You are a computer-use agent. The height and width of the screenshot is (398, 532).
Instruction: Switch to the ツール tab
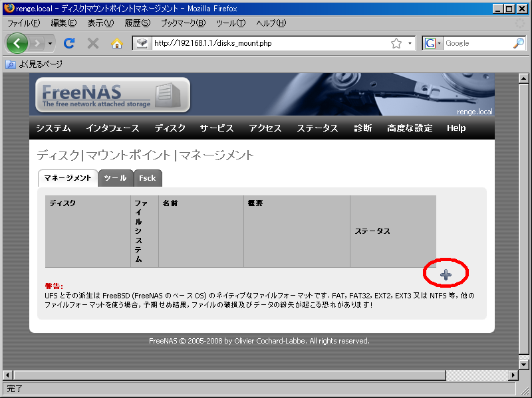[x=115, y=178]
